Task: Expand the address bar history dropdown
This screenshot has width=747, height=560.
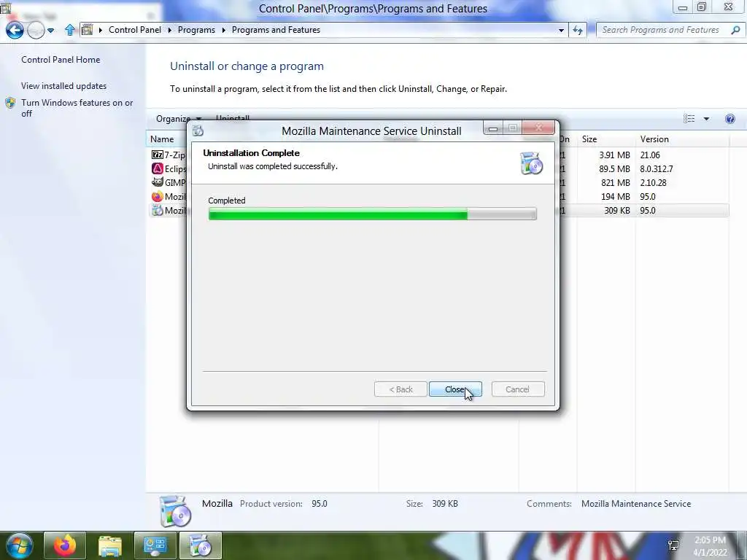Action: point(561,30)
